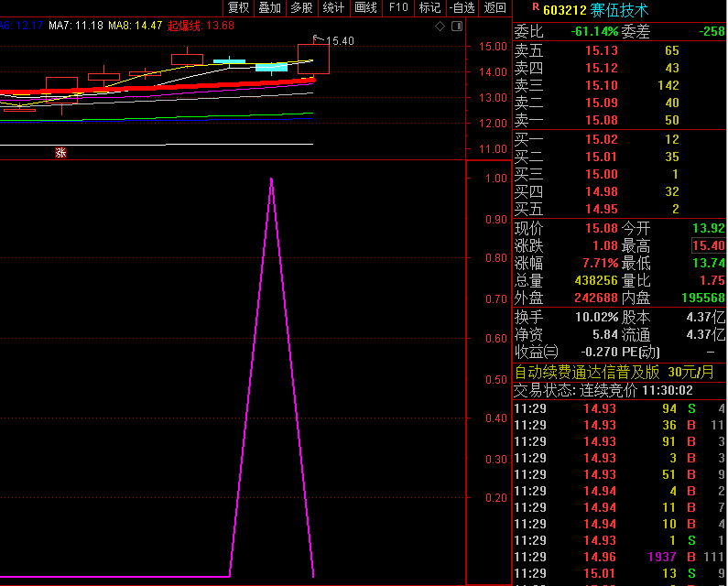Open the 统计 statistics tool
Viewport: 728px width, 586px height.
point(333,8)
